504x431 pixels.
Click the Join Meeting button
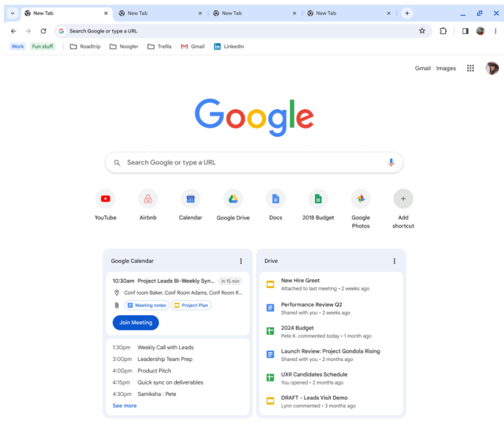pos(136,322)
